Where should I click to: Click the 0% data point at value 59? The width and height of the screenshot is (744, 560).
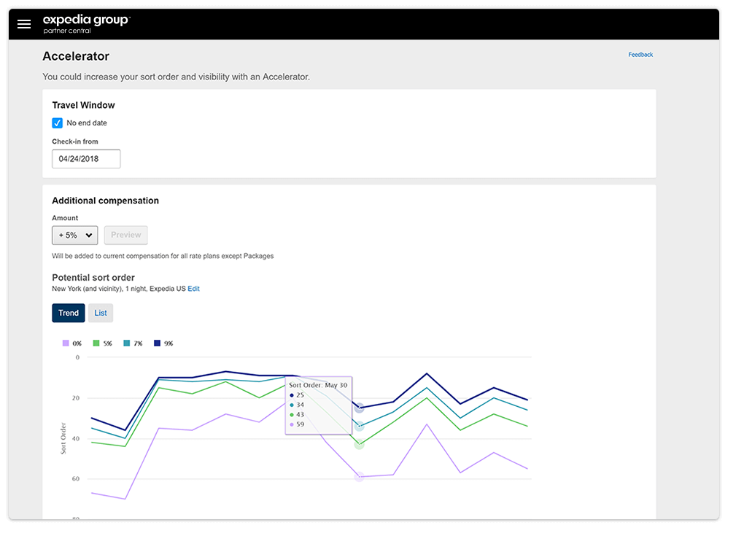pyautogui.click(x=359, y=477)
